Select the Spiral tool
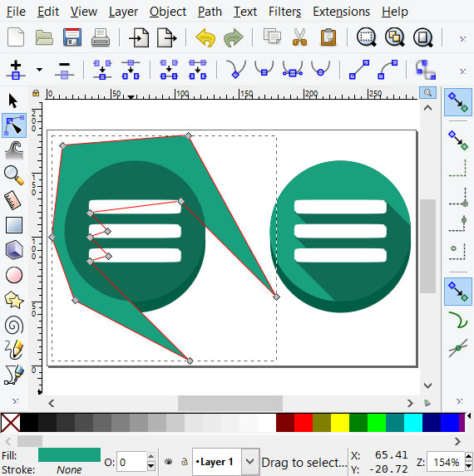 tap(14, 325)
